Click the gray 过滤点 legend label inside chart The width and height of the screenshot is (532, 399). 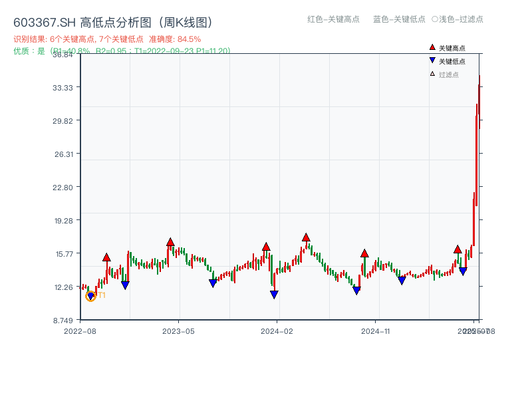[x=448, y=74]
